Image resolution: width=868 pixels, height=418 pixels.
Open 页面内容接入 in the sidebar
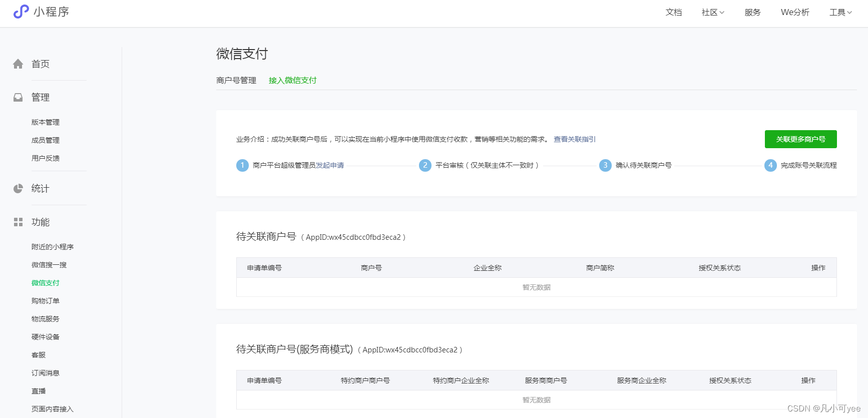point(53,409)
